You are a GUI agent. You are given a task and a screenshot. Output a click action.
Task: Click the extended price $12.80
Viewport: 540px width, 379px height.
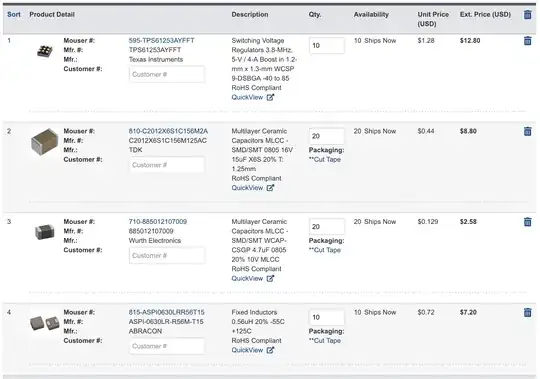(470, 40)
